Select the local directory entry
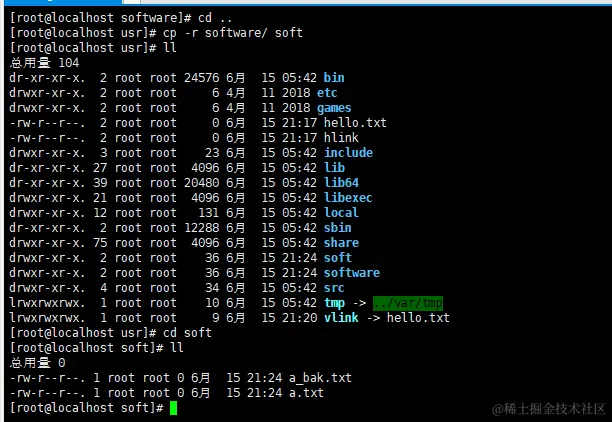The image size is (612, 422). pos(341,213)
